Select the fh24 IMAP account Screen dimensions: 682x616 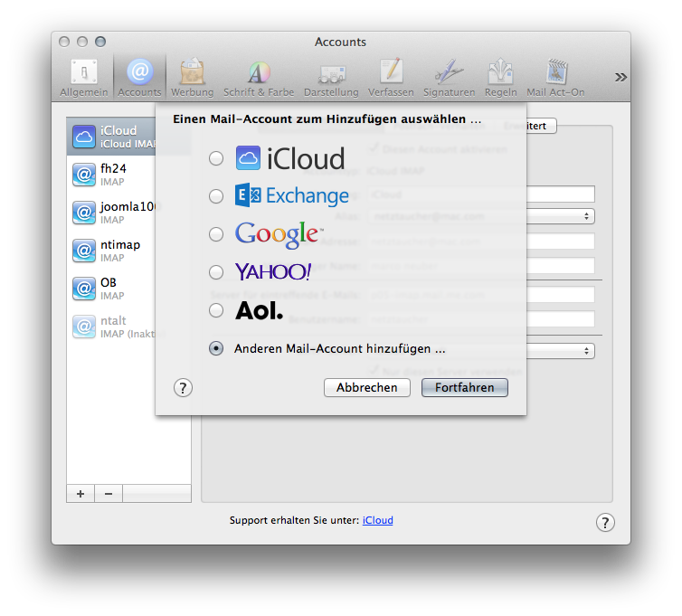[128, 175]
